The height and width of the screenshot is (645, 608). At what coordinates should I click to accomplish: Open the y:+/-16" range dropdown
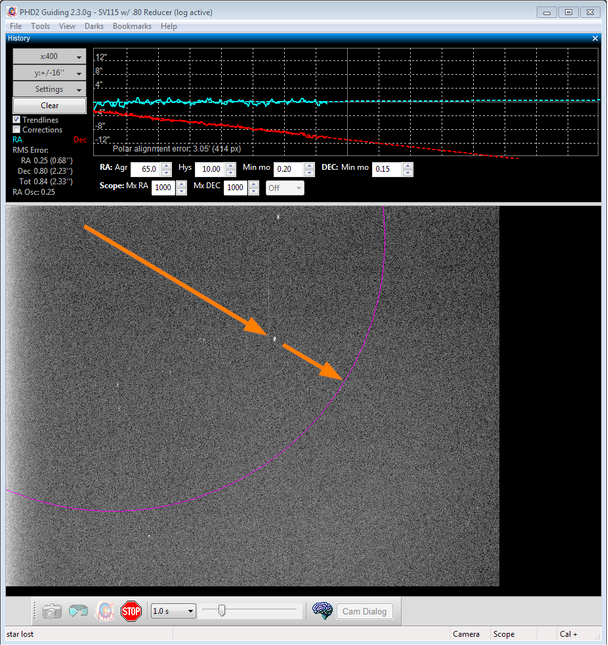49,73
